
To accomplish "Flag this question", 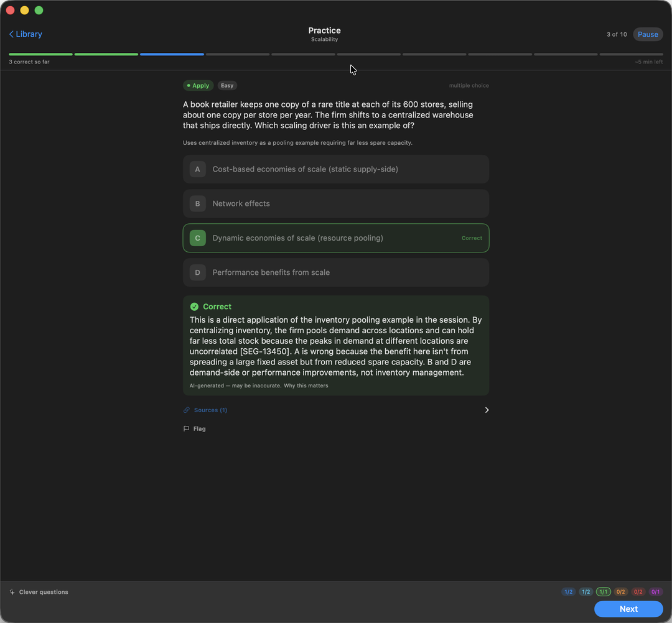I will tap(195, 428).
